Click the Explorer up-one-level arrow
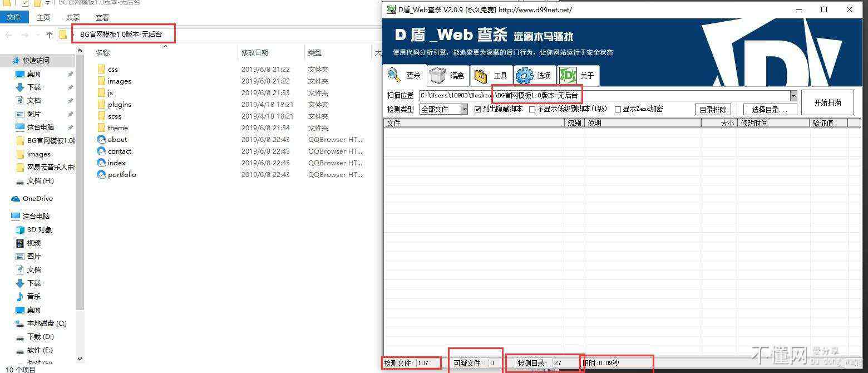Viewport: 868px width, 373px height. [50, 35]
